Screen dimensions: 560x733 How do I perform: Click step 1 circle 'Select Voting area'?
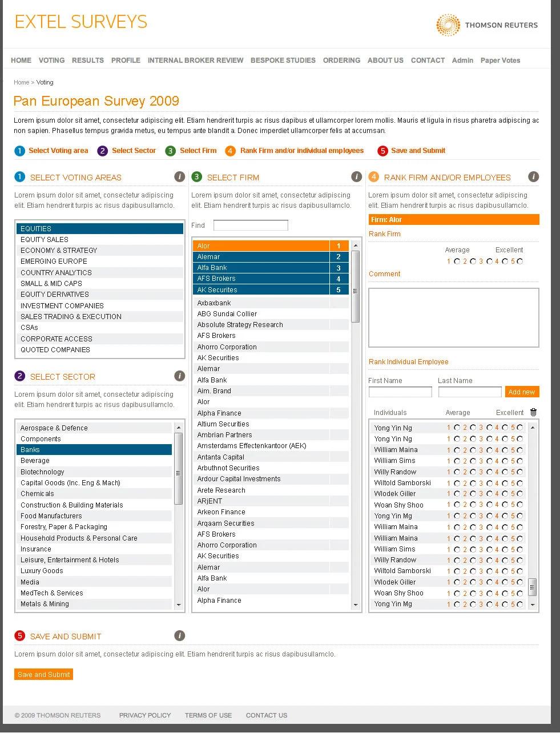(x=19, y=150)
